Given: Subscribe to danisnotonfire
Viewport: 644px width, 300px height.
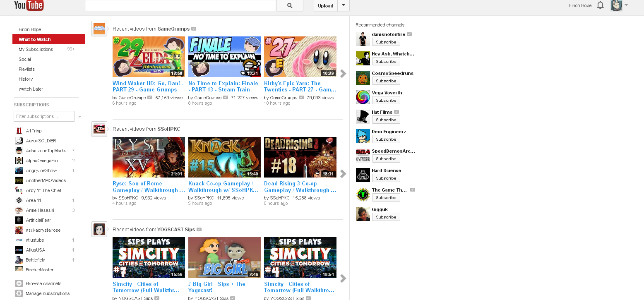Looking at the screenshot, I should click(386, 42).
